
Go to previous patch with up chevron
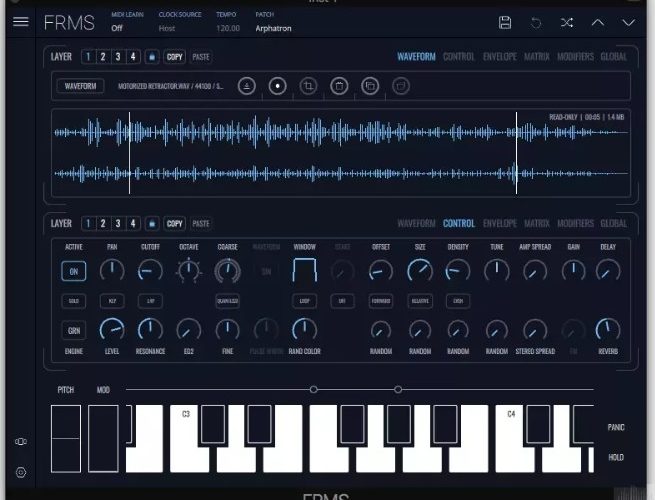coord(598,23)
